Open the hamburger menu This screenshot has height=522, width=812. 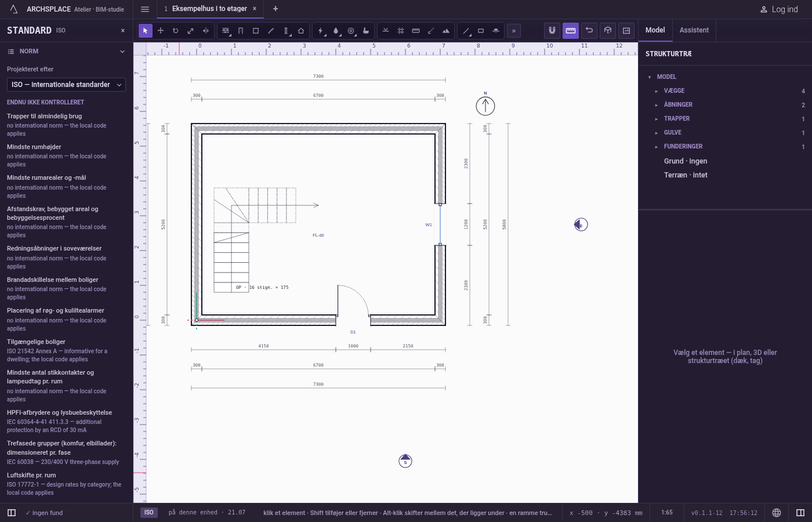point(145,9)
